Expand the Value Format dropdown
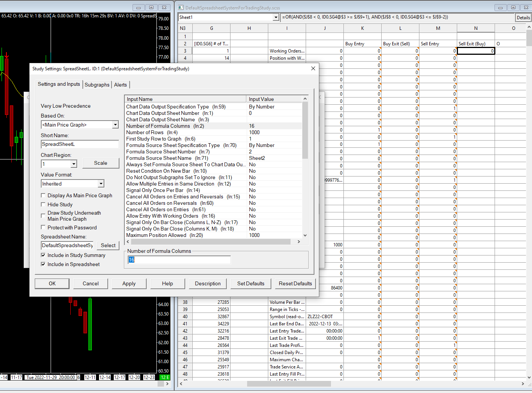532x393 pixels. [x=101, y=184]
